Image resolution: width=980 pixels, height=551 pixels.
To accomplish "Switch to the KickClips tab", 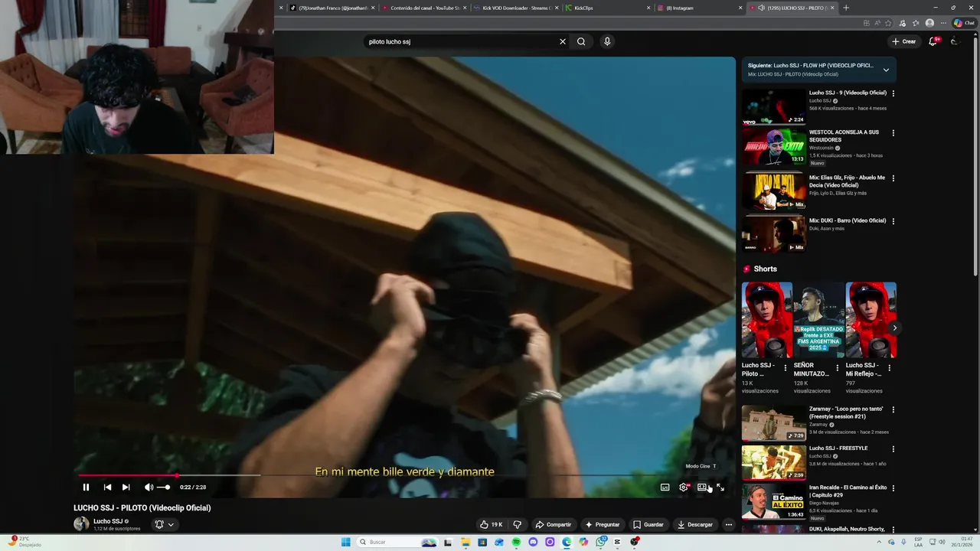I will coord(609,8).
